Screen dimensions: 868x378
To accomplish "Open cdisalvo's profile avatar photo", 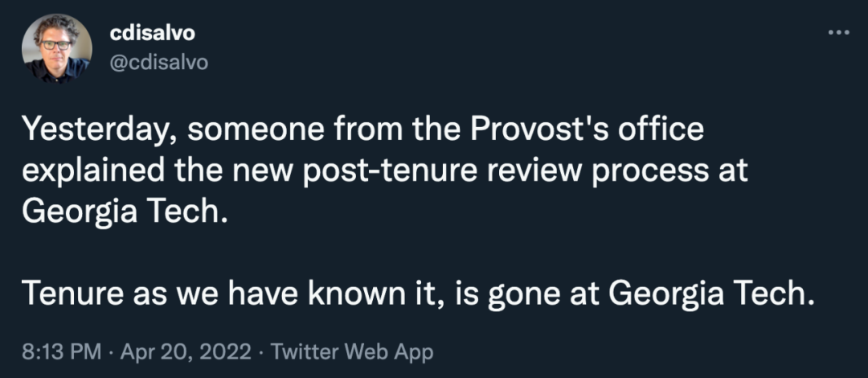I will pyautogui.click(x=56, y=48).
